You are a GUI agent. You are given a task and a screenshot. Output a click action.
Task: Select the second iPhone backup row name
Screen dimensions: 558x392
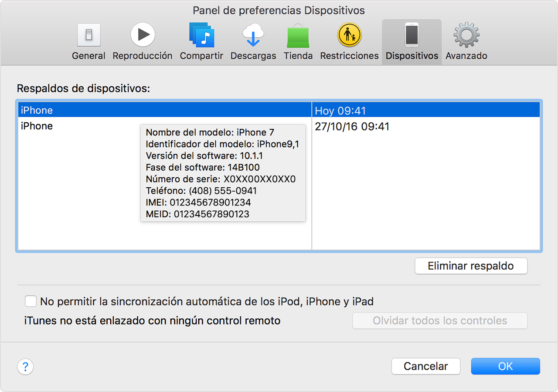37,126
